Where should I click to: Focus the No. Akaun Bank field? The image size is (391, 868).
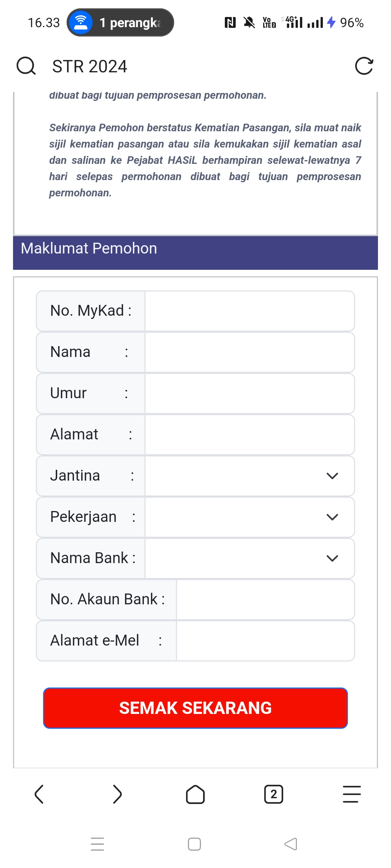point(265,600)
